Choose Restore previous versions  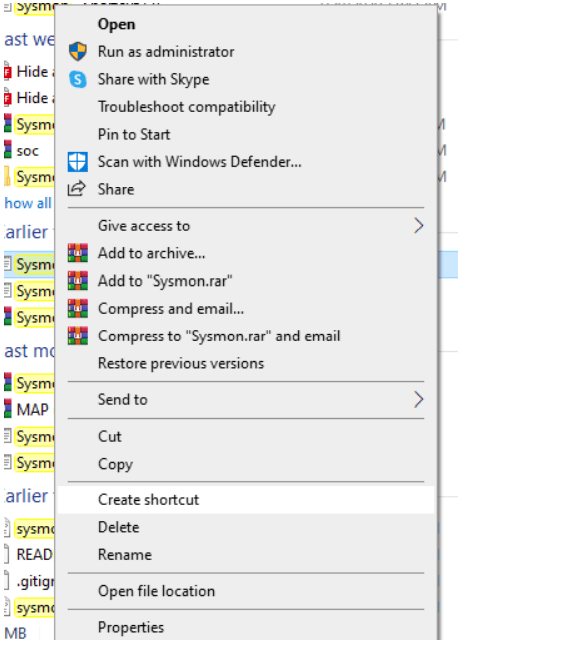(246, 364)
